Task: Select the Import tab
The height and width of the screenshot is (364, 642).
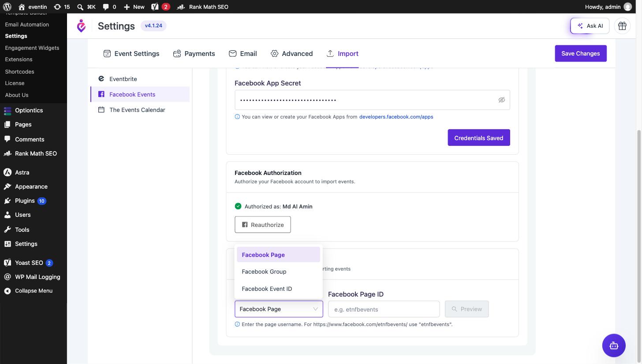Action: (342, 53)
